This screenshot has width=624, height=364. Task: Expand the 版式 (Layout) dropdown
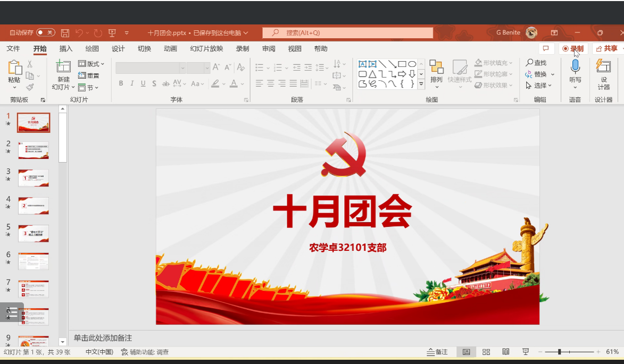coord(91,64)
